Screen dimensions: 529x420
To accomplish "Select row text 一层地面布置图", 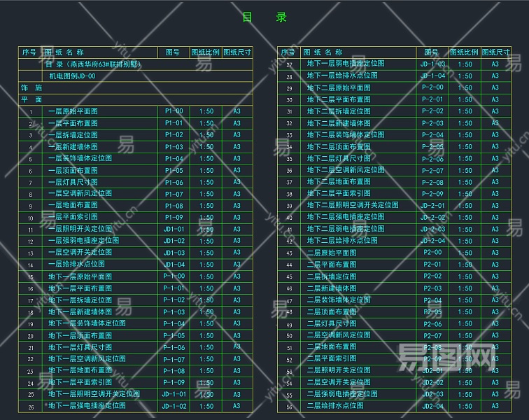I will pos(73,205).
